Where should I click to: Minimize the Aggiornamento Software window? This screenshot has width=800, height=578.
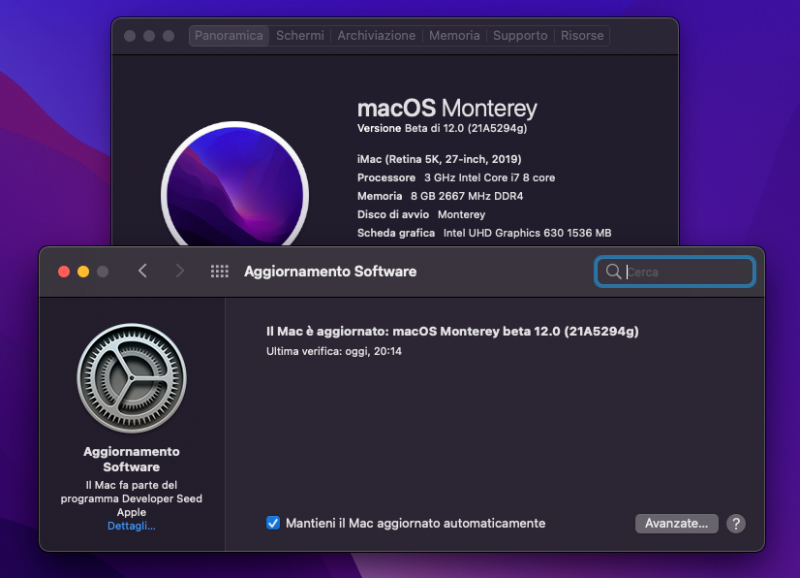pyautogui.click(x=83, y=271)
